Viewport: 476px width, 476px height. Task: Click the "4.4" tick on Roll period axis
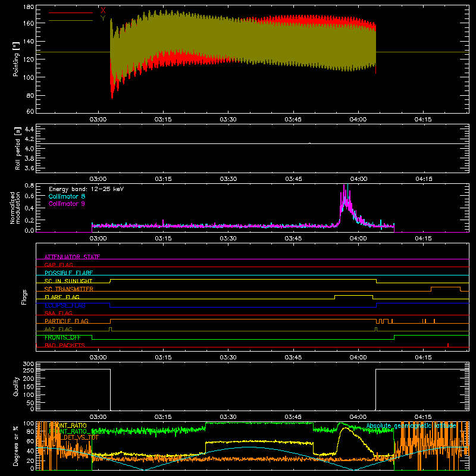point(29,129)
